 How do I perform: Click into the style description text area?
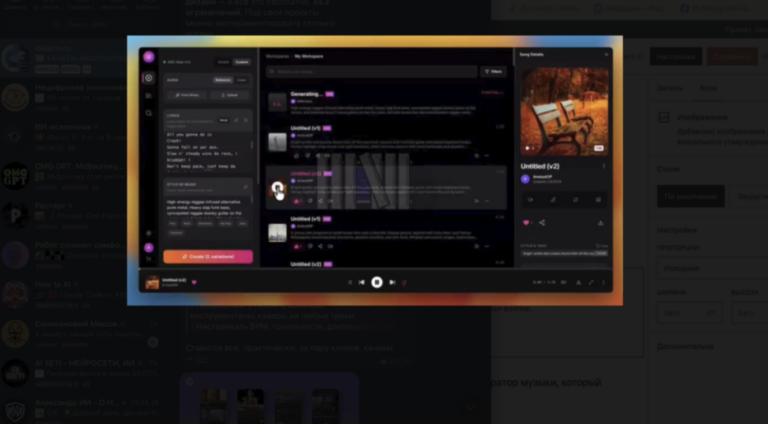click(x=208, y=208)
